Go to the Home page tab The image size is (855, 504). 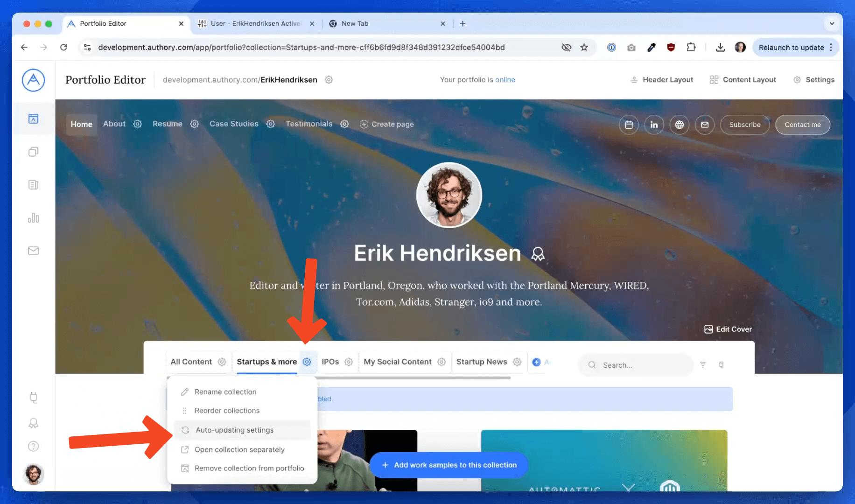(x=82, y=124)
